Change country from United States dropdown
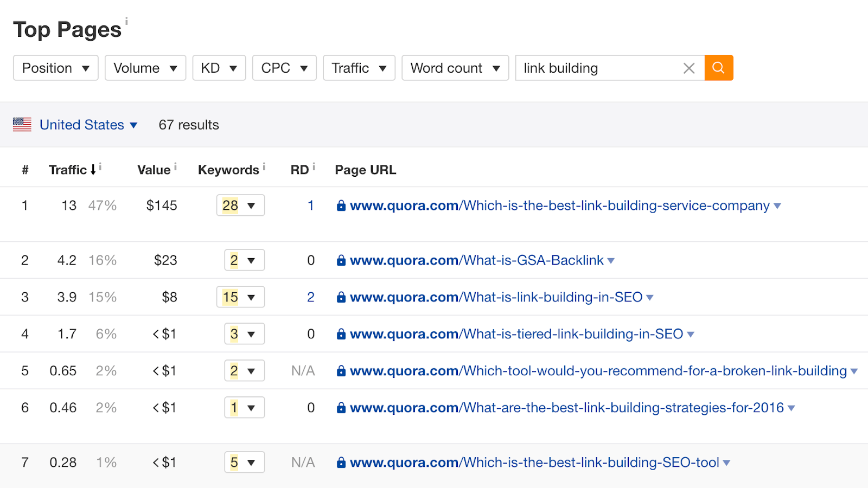 click(88, 125)
